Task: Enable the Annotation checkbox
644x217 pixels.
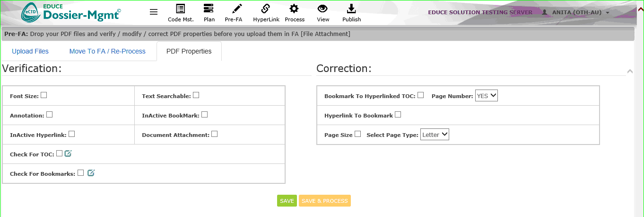Action: [49, 115]
